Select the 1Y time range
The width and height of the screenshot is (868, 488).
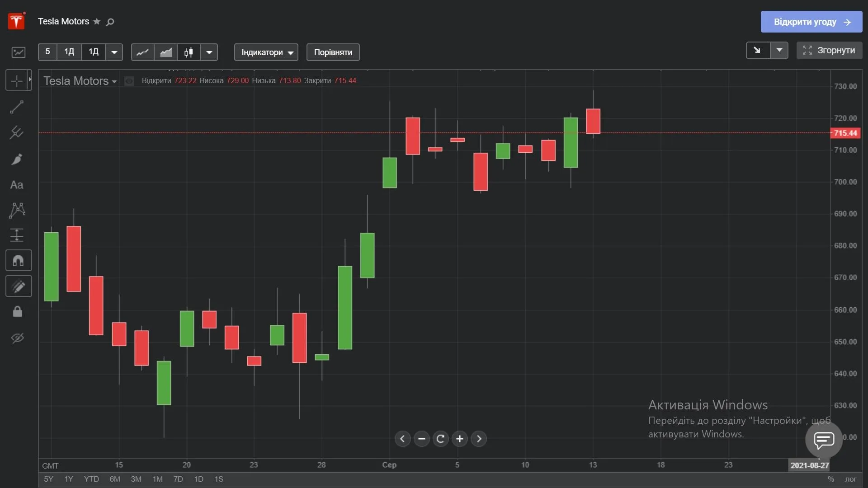(x=69, y=479)
